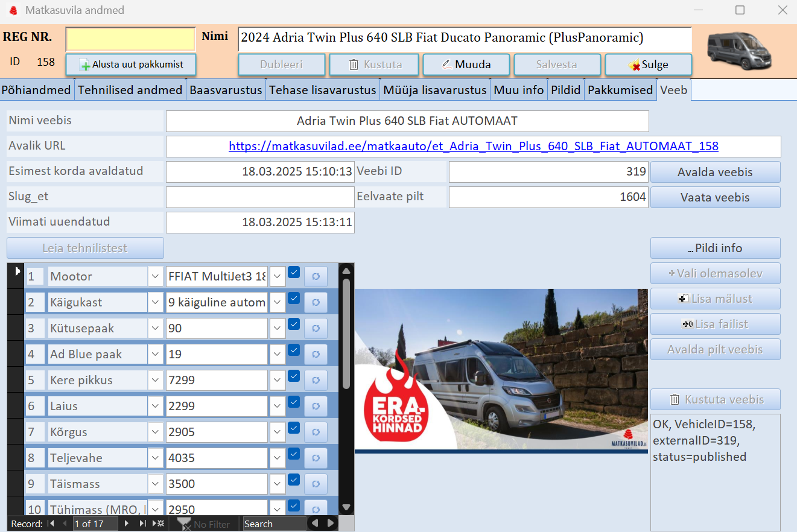
Task: Click the refresh icon in the Käigukast row
Action: coord(316,302)
